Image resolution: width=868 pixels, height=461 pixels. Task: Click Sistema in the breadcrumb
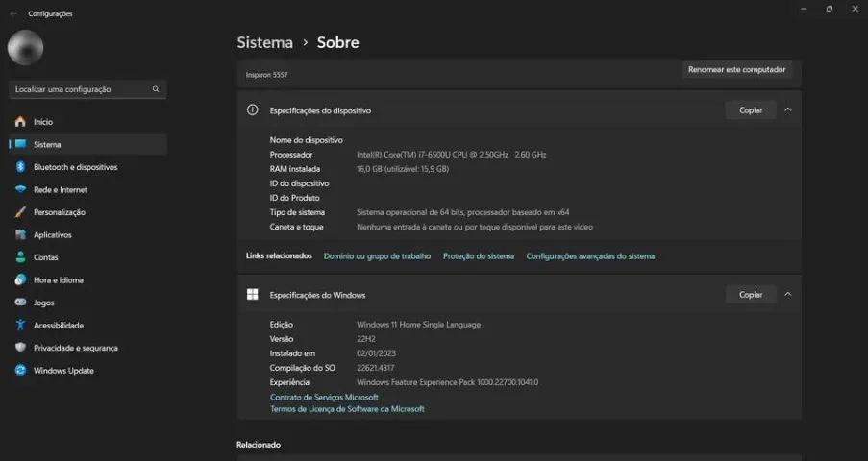[264, 42]
